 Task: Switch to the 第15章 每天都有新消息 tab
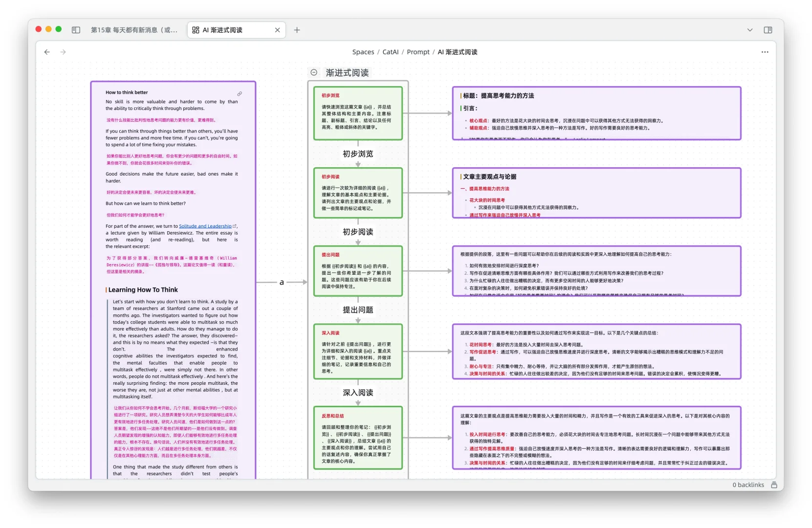click(x=134, y=30)
